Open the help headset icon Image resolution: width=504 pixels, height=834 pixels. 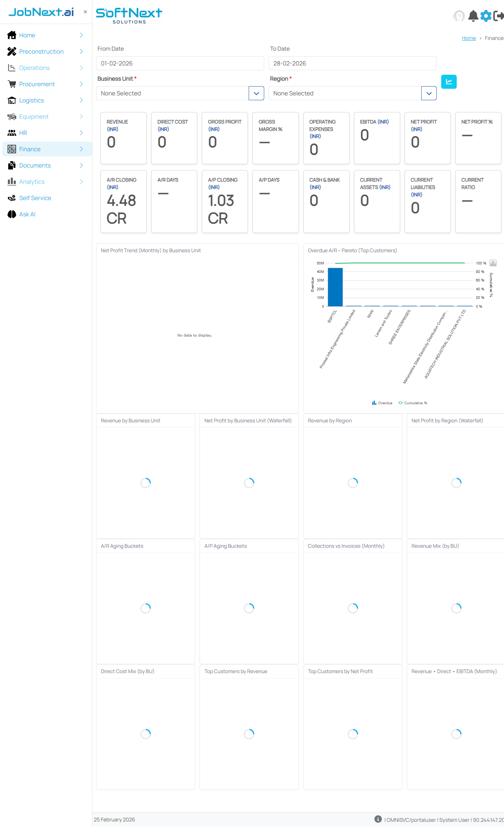tap(459, 16)
